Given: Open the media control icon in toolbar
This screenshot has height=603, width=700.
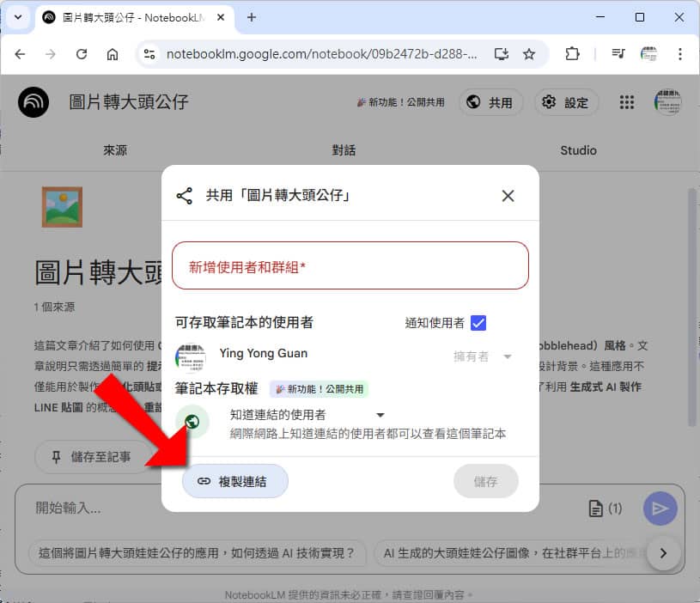Looking at the screenshot, I should [618, 54].
